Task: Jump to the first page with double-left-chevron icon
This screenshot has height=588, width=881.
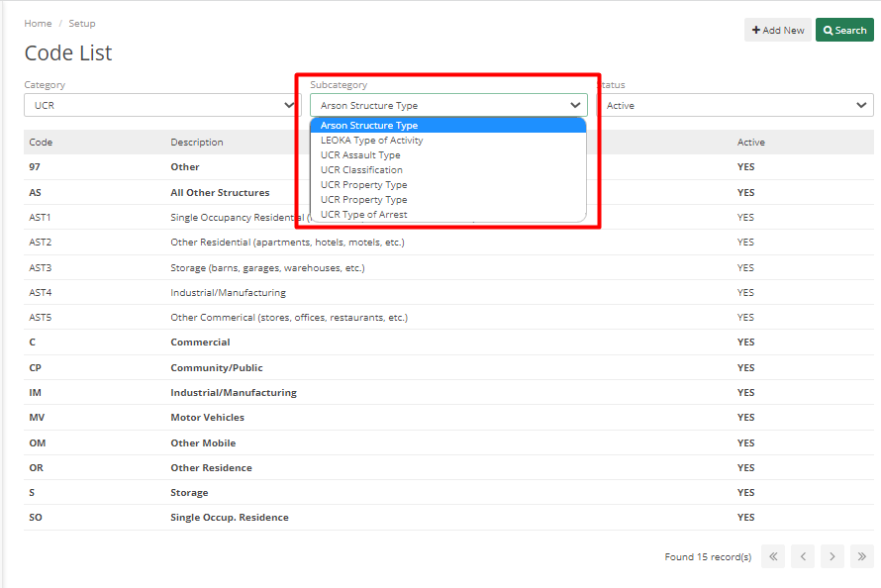Action: pyautogui.click(x=773, y=556)
